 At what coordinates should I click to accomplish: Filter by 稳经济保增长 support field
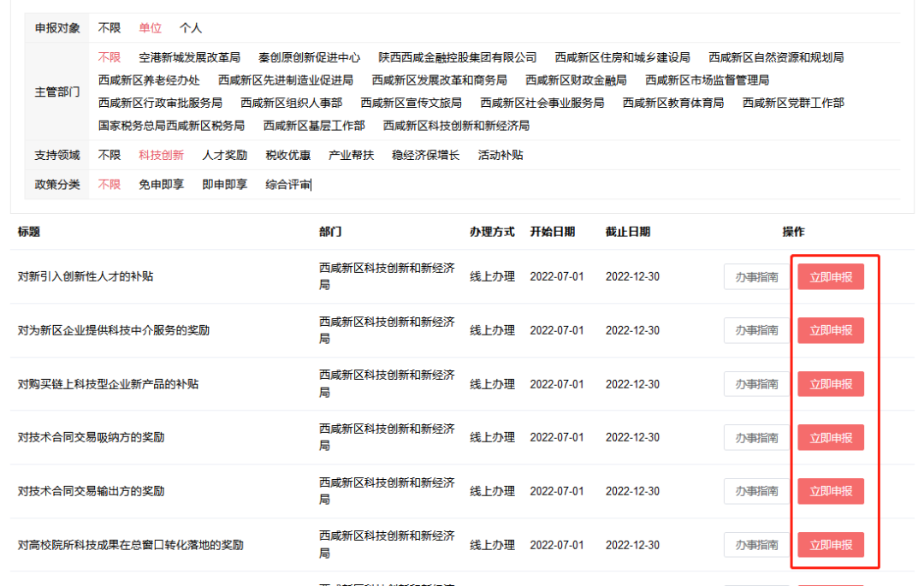coord(416,155)
